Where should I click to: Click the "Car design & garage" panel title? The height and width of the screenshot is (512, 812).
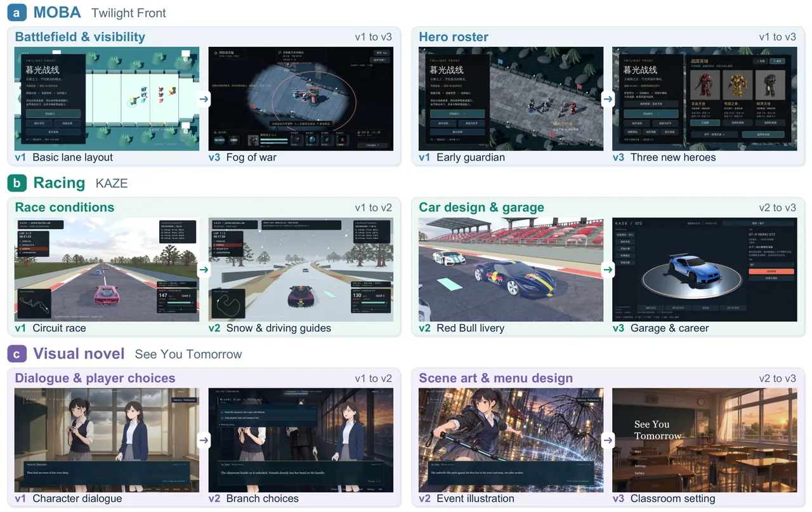481,207
